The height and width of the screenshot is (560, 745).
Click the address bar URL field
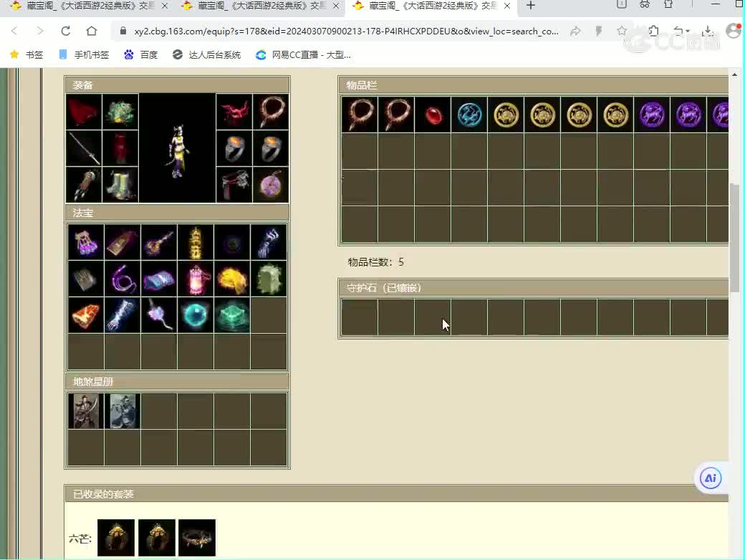tap(346, 32)
